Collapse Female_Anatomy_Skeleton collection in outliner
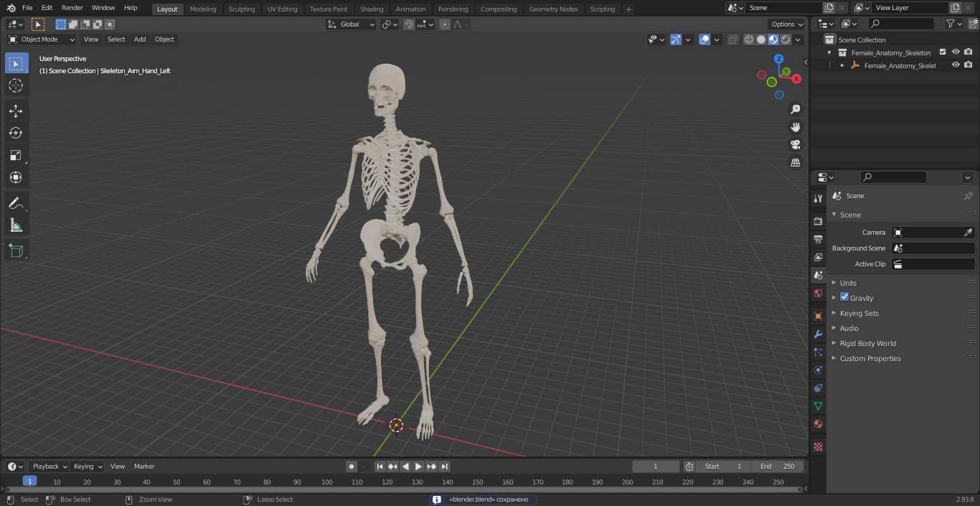 (829, 52)
